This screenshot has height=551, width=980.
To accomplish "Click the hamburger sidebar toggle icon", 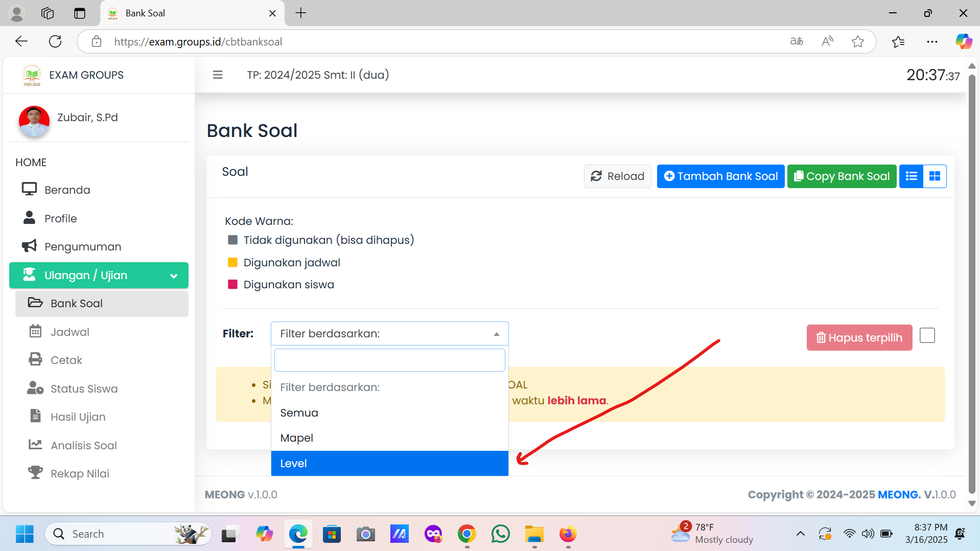I will tap(218, 75).
